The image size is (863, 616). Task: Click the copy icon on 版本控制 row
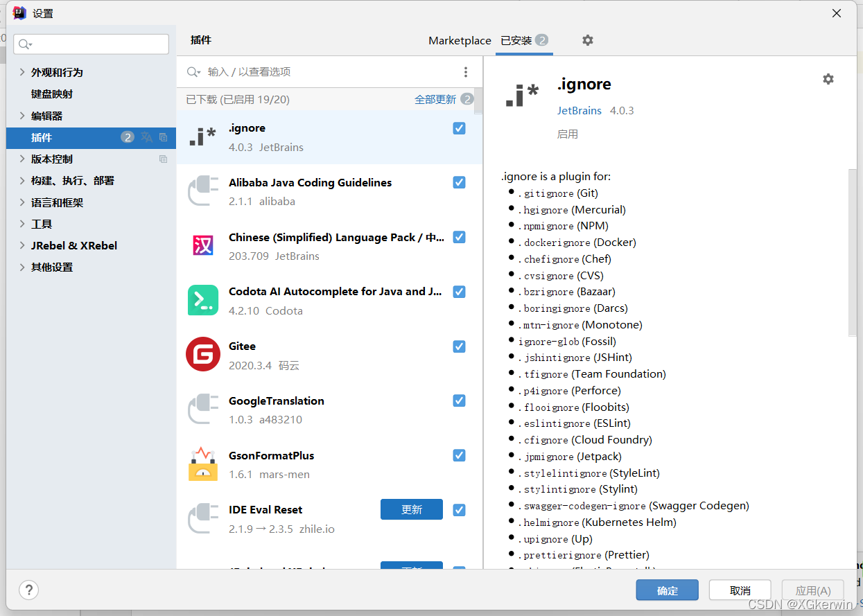click(x=163, y=159)
